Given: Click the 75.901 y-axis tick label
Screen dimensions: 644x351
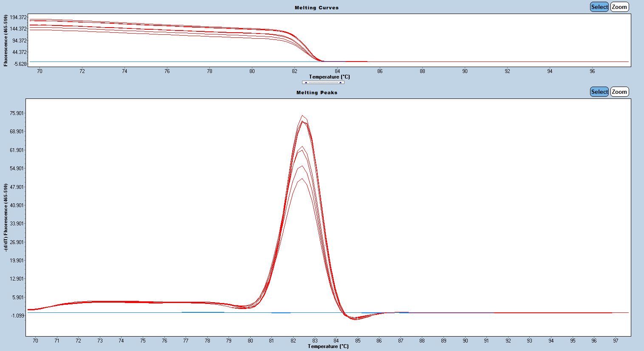Looking at the screenshot, I should [x=17, y=113].
